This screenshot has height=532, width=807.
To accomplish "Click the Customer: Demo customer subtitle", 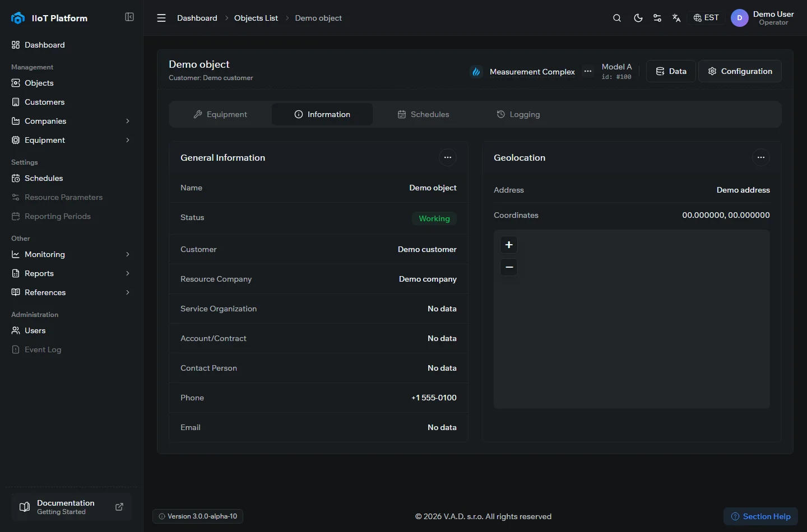I will pyautogui.click(x=211, y=78).
